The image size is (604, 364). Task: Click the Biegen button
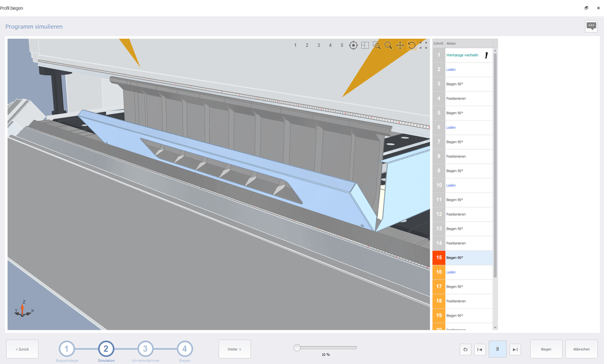tap(546, 349)
